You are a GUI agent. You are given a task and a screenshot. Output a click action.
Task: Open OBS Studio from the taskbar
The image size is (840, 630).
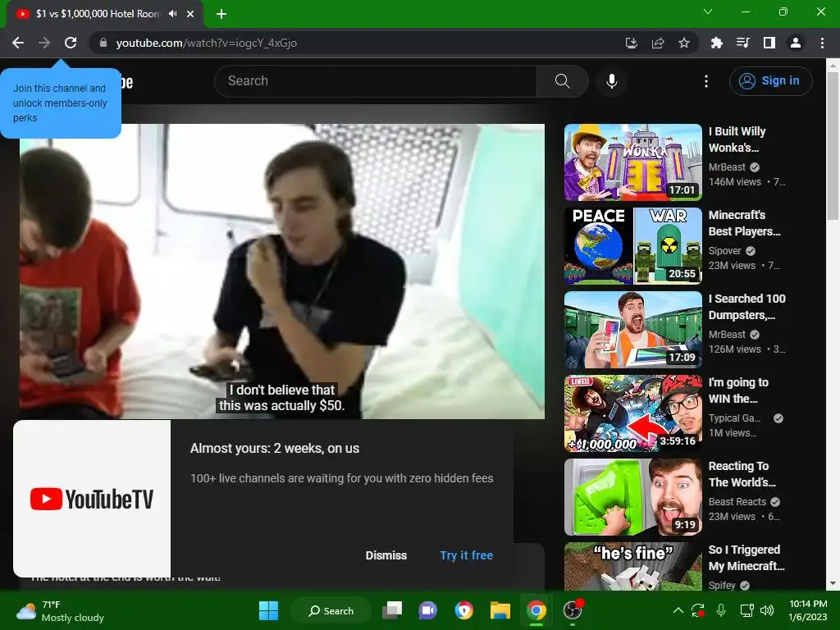coord(572,610)
